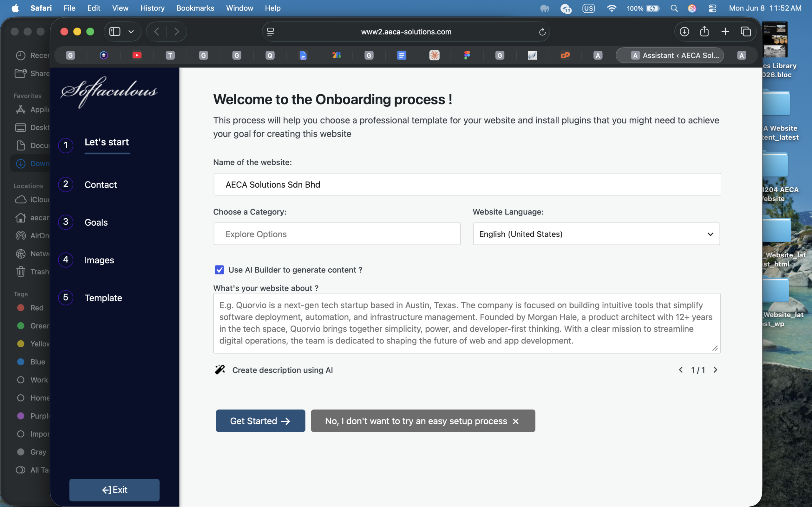This screenshot has width=812, height=507.
Task: Open a new tab with plus icon
Action: (725, 32)
